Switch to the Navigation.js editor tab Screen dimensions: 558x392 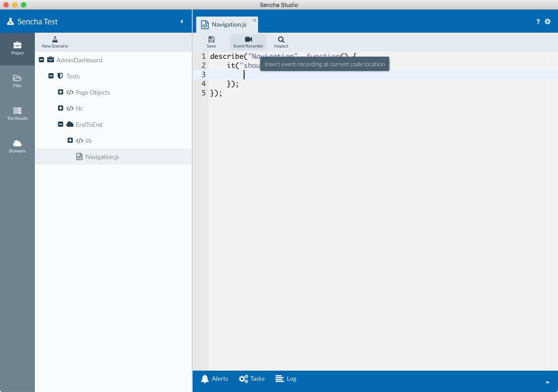tap(227, 24)
